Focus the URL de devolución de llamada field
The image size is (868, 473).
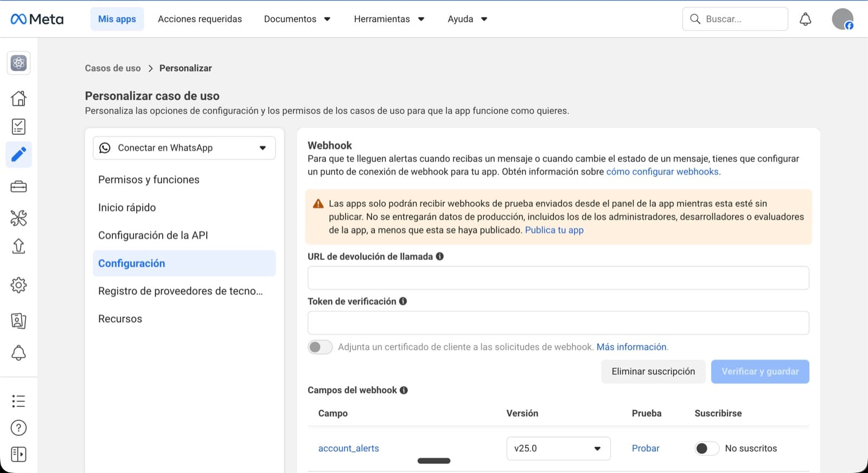click(x=558, y=278)
